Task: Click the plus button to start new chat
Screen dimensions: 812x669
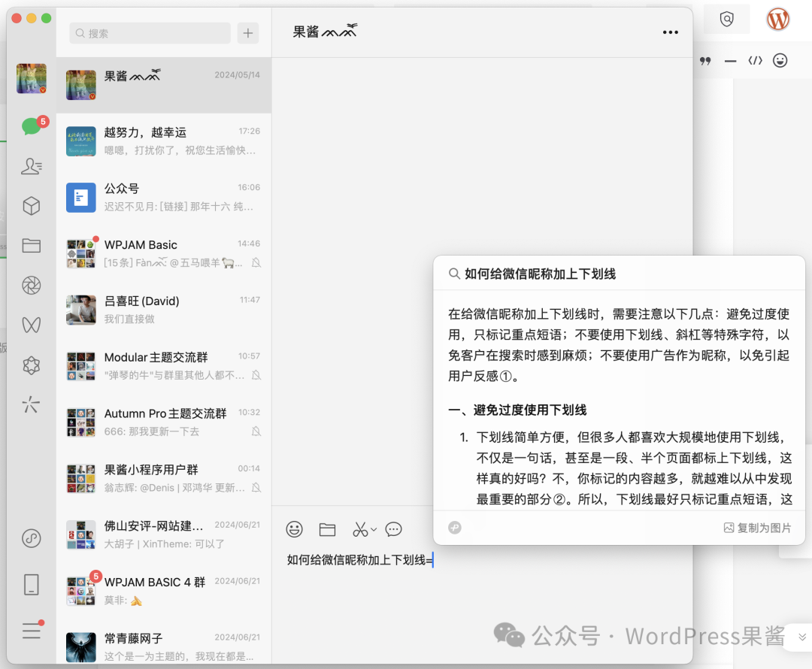Action: [x=247, y=33]
